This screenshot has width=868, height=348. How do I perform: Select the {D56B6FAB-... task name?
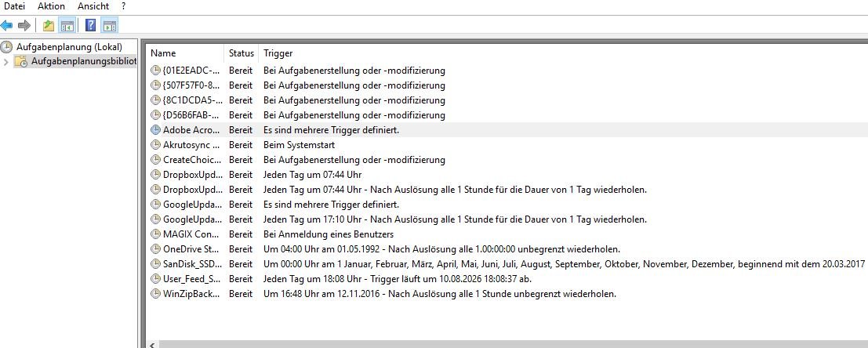[191, 115]
